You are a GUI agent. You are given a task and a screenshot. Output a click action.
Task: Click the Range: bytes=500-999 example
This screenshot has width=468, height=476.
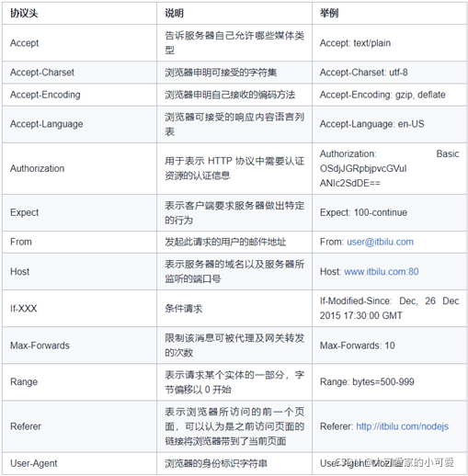[x=367, y=382]
